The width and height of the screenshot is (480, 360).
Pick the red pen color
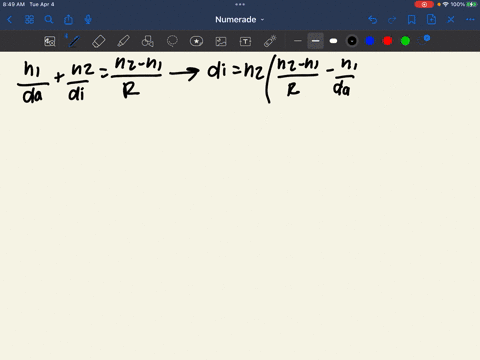(387, 41)
